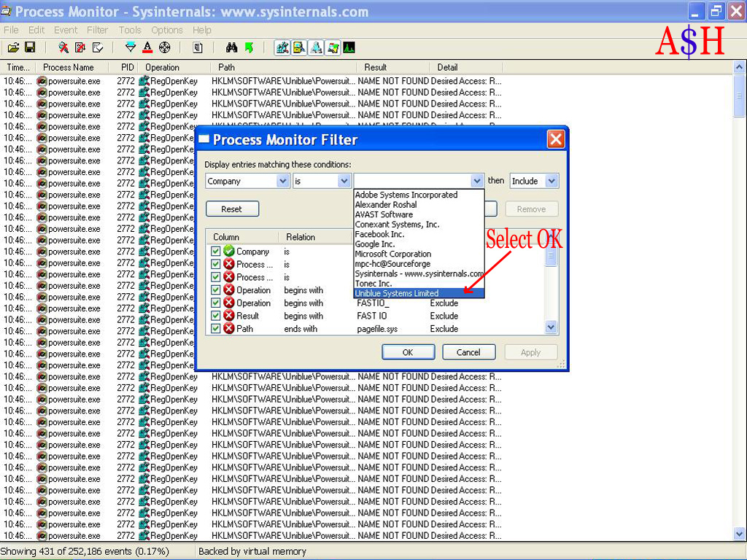Open the Filter funnel toolbar icon
The image size is (747, 560).
[130, 47]
